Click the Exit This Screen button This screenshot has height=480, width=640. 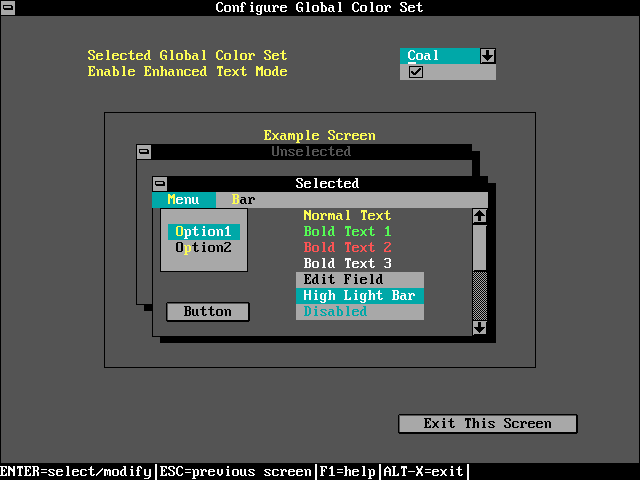point(487,424)
